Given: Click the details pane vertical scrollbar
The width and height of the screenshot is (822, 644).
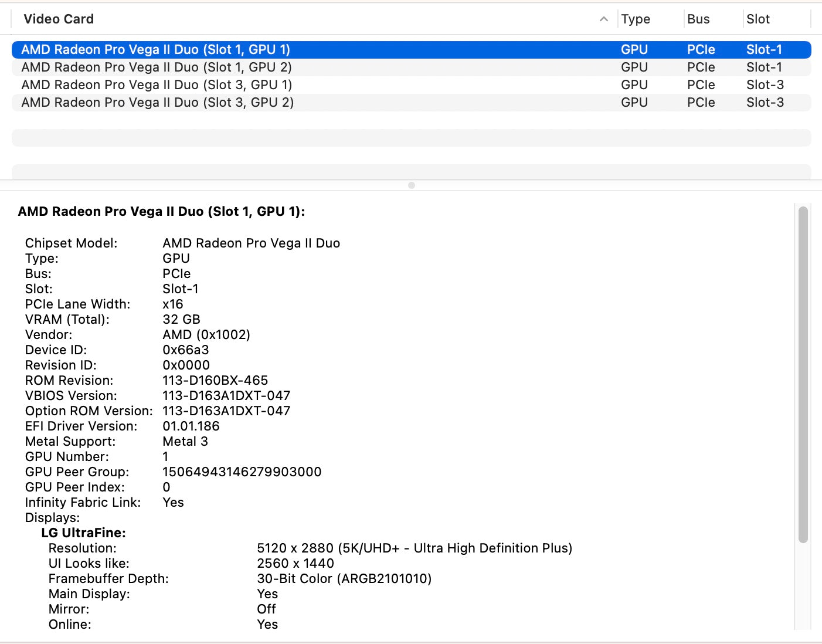Looking at the screenshot, I should click(x=803, y=375).
